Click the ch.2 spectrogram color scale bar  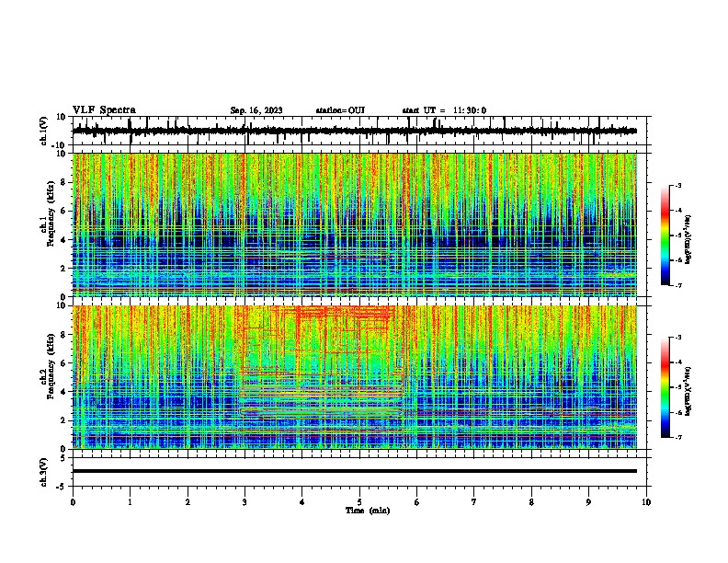(665, 387)
